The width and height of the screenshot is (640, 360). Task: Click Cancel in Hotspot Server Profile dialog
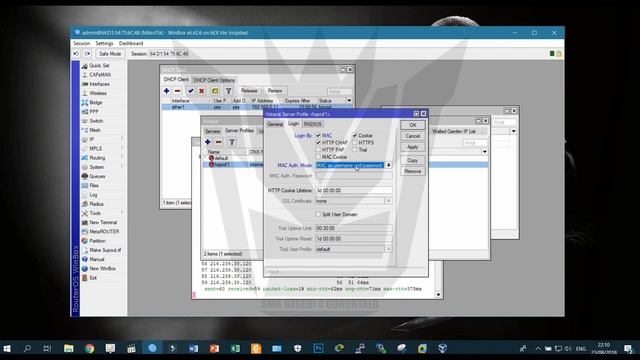pyautogui.click(x=413, y=136)
